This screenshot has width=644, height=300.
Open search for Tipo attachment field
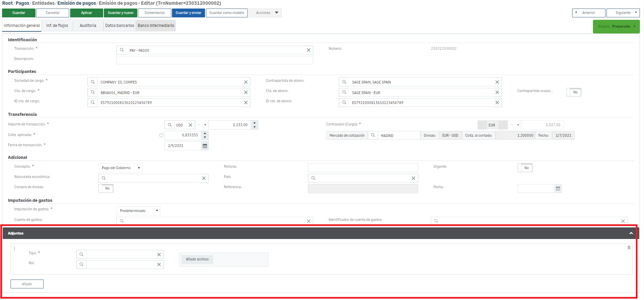point(81,254)
